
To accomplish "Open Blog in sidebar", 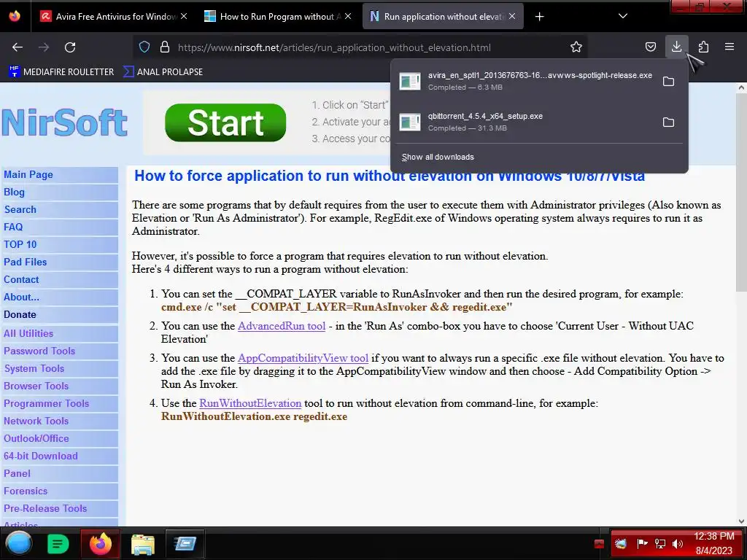I will click(x=14, y=192).
